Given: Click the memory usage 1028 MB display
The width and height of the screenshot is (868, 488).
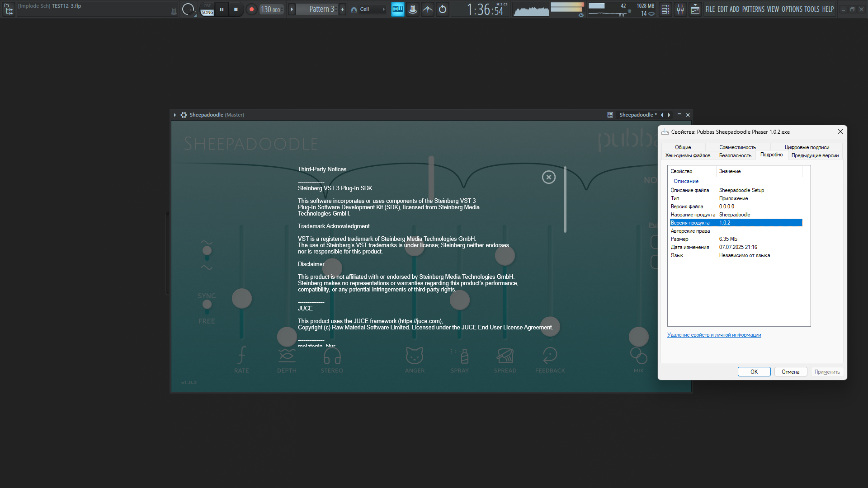Looking at the screenshot, I should pyautogui.click(x=645, y=6).
